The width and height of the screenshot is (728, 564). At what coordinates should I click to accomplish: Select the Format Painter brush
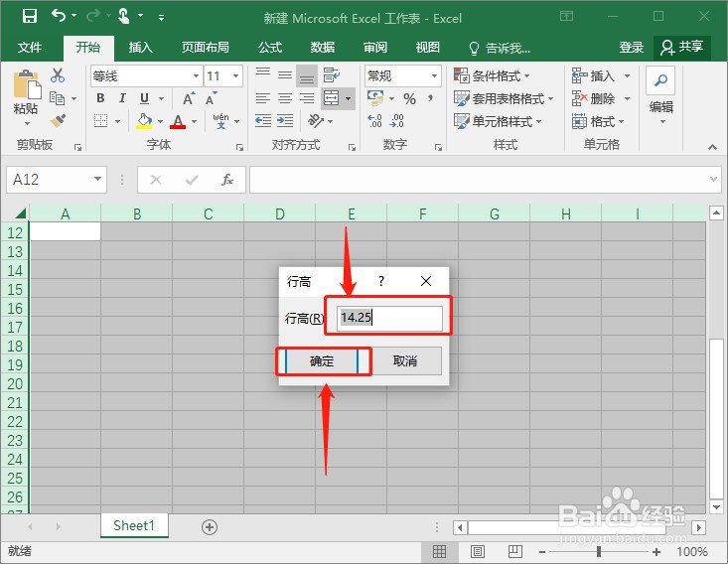(58, 121)
